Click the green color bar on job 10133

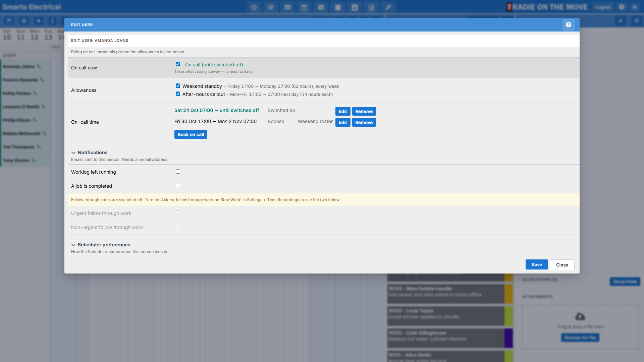pos(509,316)
